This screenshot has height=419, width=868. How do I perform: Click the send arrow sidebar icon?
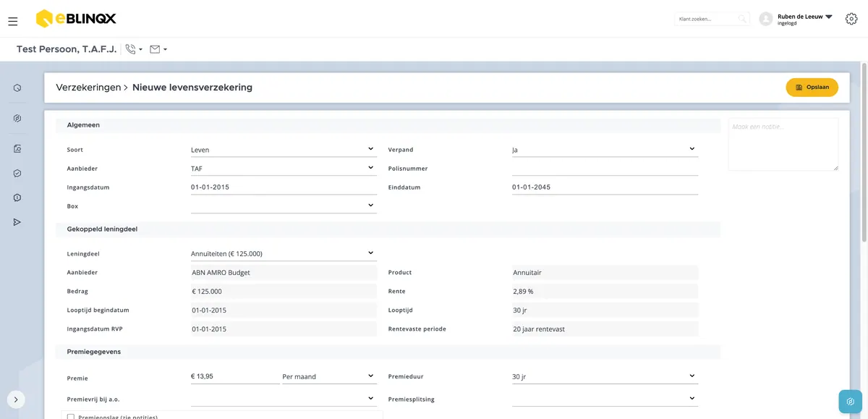[17, 222]
